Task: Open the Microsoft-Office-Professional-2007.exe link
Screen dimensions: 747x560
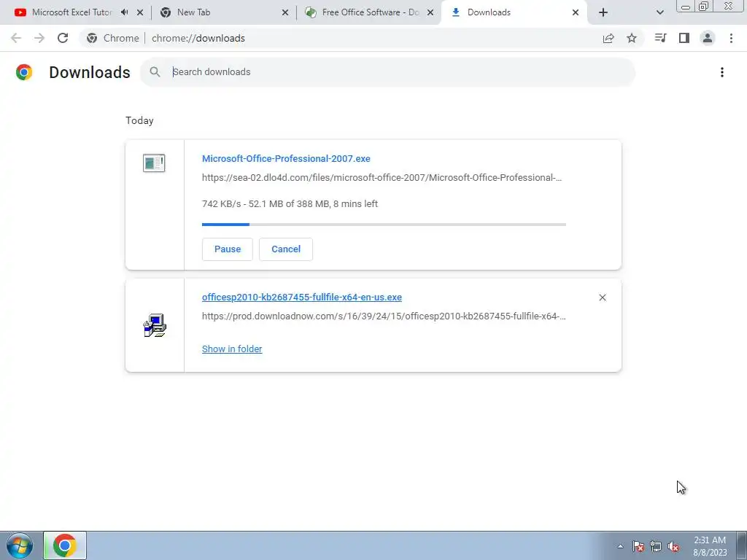Action: (x=286, y=158)
